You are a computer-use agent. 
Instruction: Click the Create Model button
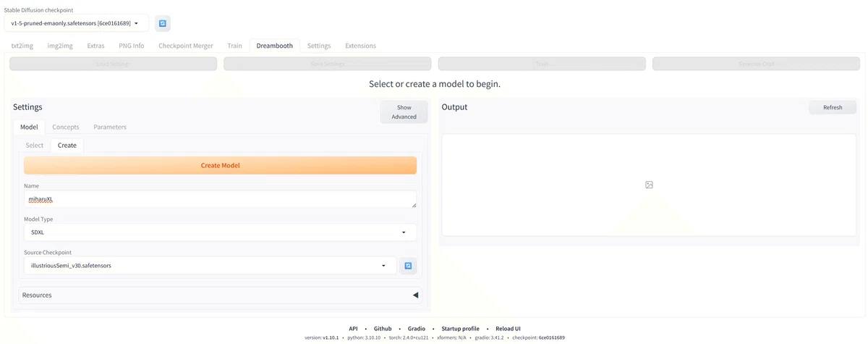220,165
